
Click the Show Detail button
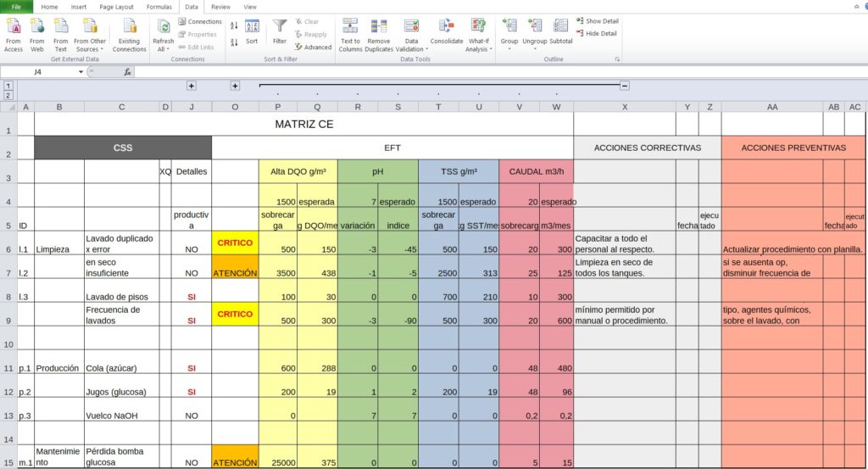pos(600,21)
